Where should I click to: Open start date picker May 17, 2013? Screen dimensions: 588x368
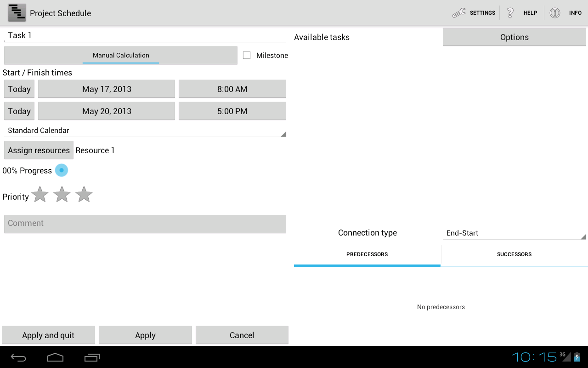pyautogui.click(x=107, y=89)
